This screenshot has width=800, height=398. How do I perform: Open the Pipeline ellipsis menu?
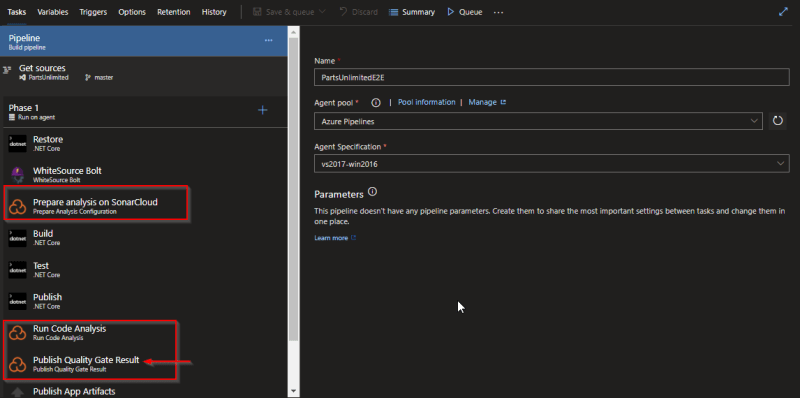pyautogui.click(x=268, y=40)
